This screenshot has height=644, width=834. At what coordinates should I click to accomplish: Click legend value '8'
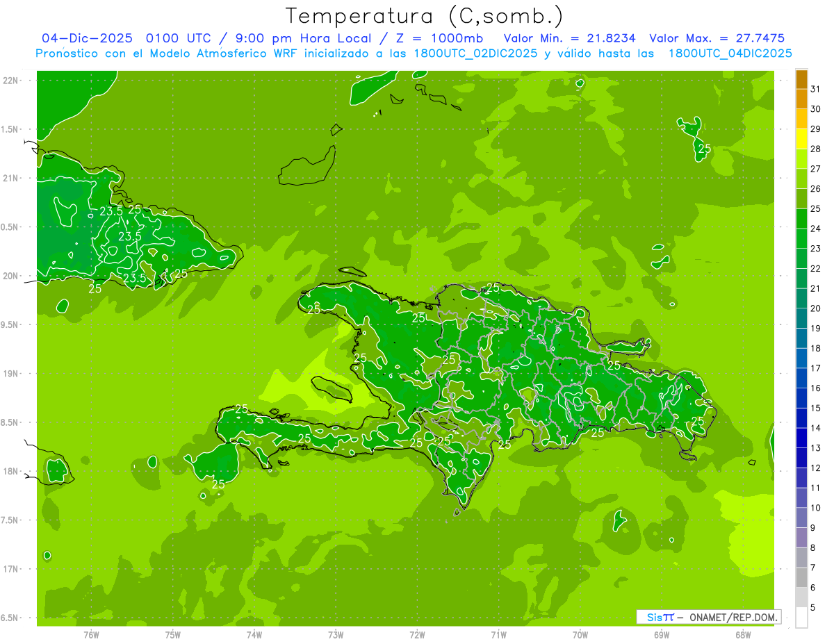[x=813, y=548]
